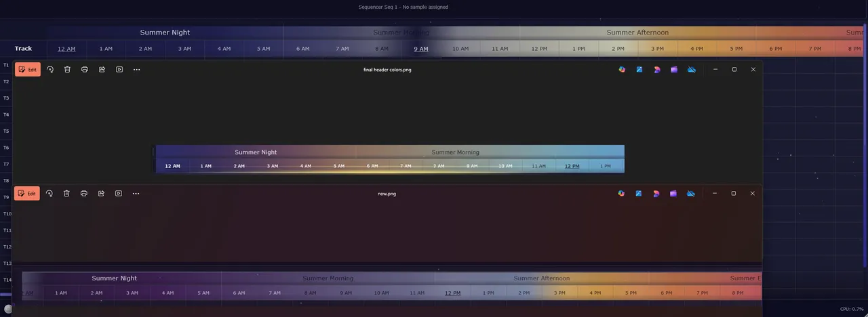Start slideshow in the now.png window
Image resolution: width=868 pixels, height=317 pixels.
click(119, 193)
